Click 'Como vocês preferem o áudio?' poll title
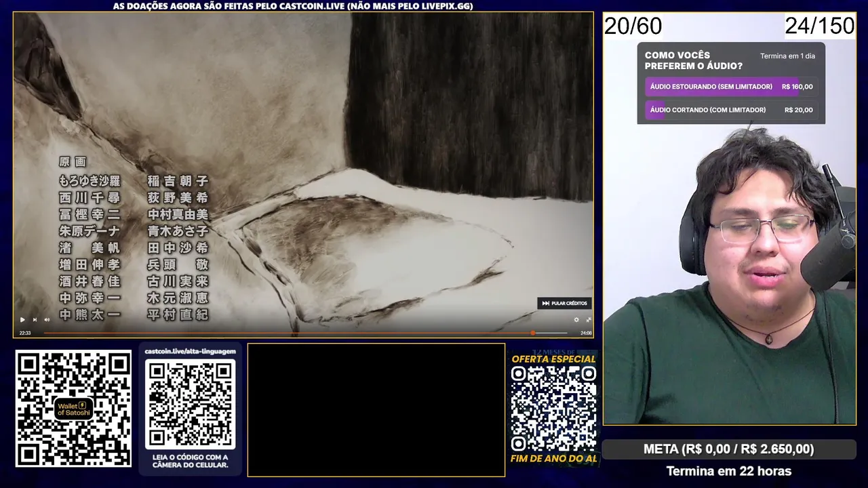Screen dimensions: 868x488 click(x=693, y=61)
